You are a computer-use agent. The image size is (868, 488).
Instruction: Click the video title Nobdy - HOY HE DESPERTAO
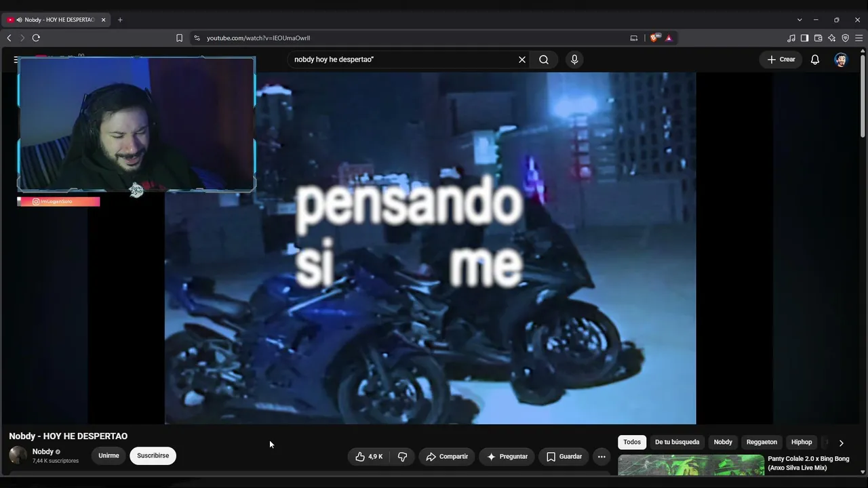(x=68, y=436)
